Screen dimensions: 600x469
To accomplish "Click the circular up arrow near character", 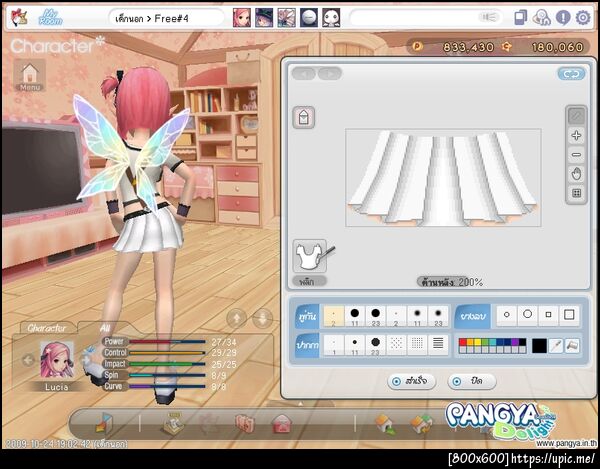I will coord(236,318).
